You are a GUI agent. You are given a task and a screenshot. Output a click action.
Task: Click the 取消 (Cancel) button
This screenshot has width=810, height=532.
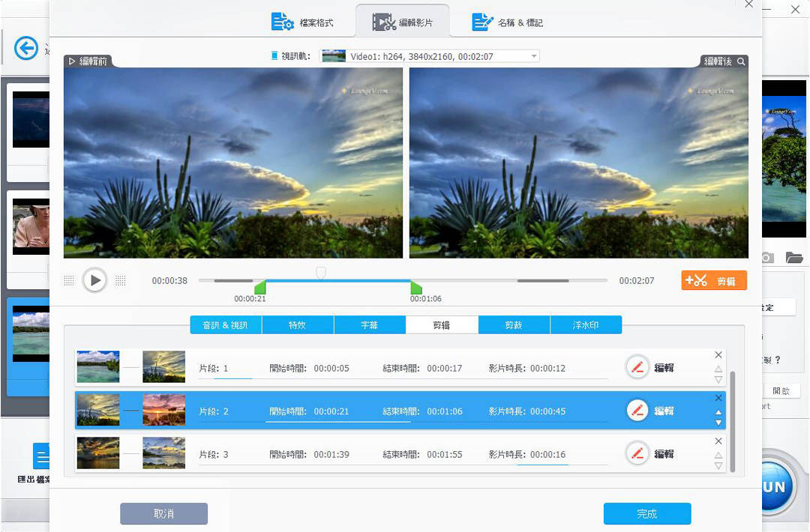pyautogui.click(x=163, y=513)
